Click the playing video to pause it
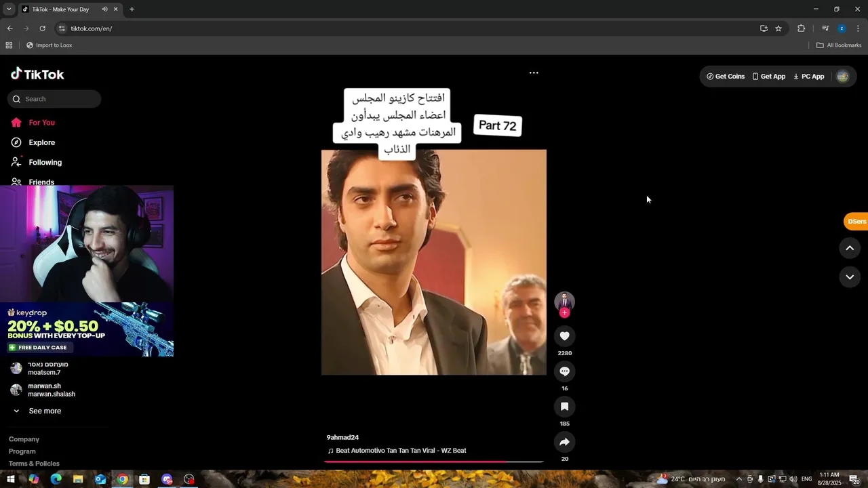Image resolution: width=868 pixels, height=488 pixels. pyautogui.click(x=434, y=262)
